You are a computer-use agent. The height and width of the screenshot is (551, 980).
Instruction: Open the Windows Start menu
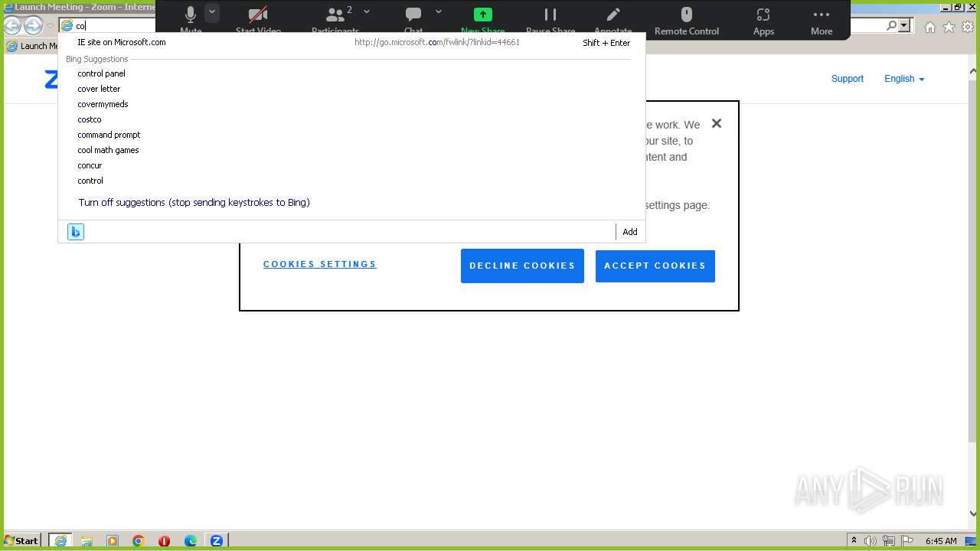(x=21, y=540)
